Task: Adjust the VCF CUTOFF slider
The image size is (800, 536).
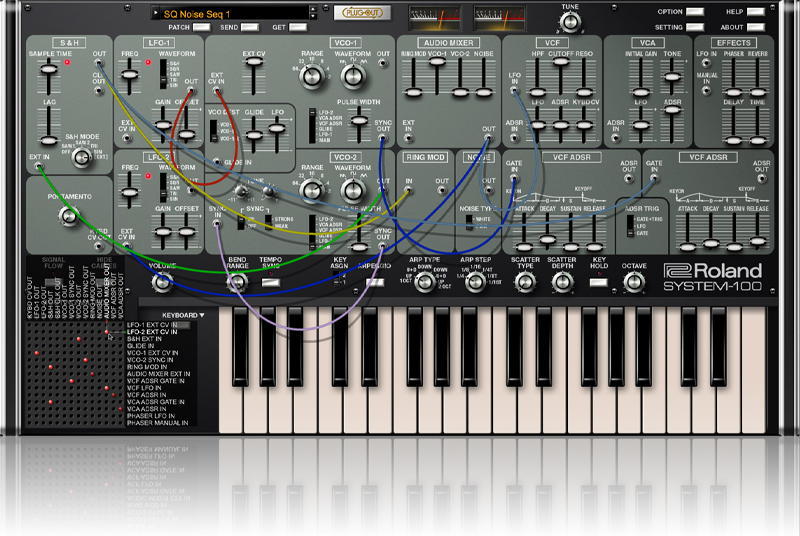Action: point(560,62)
